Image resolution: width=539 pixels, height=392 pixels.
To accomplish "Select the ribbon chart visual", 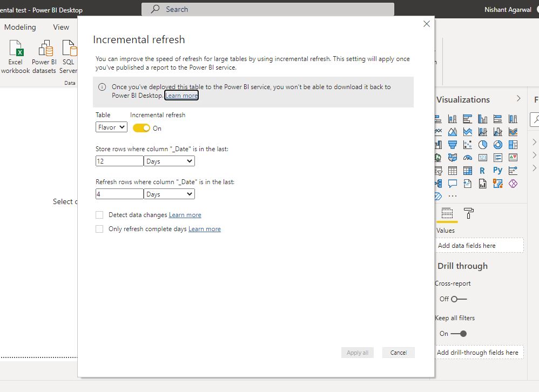I will 513,132.
